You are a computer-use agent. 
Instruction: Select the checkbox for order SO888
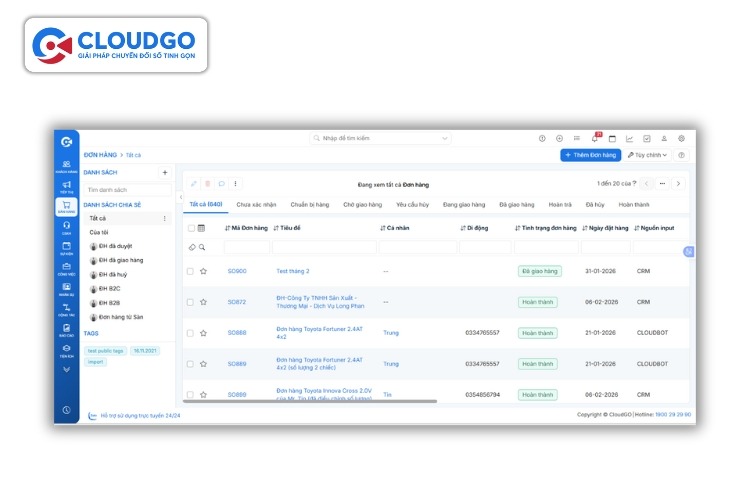pos(190,332)
